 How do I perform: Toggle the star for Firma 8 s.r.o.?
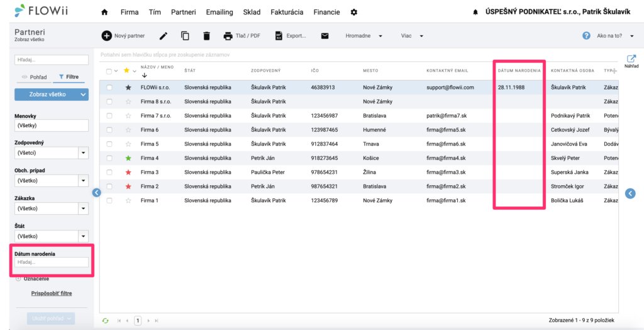click(128, 101)
